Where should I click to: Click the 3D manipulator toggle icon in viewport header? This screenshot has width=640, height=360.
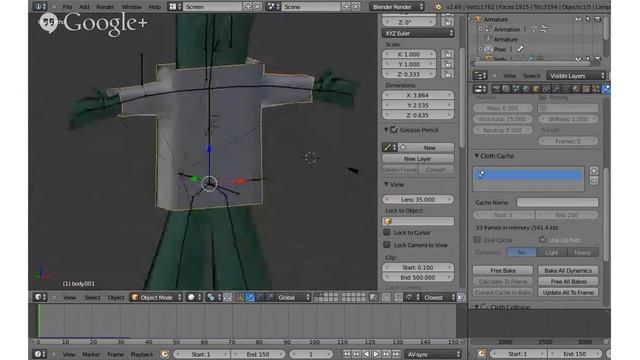240,298
